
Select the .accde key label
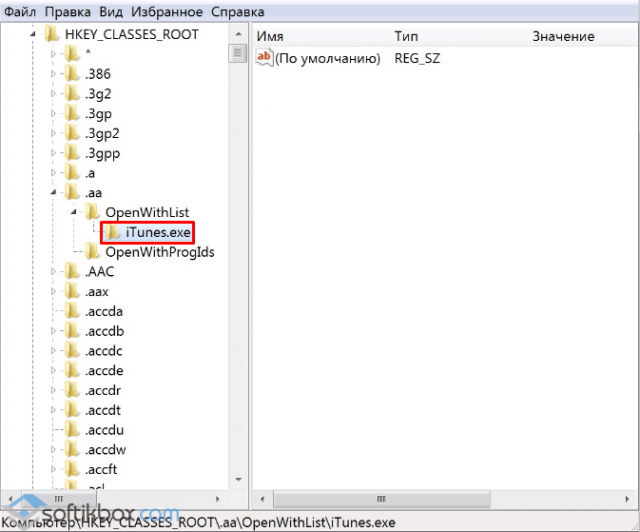pos(104,370)
